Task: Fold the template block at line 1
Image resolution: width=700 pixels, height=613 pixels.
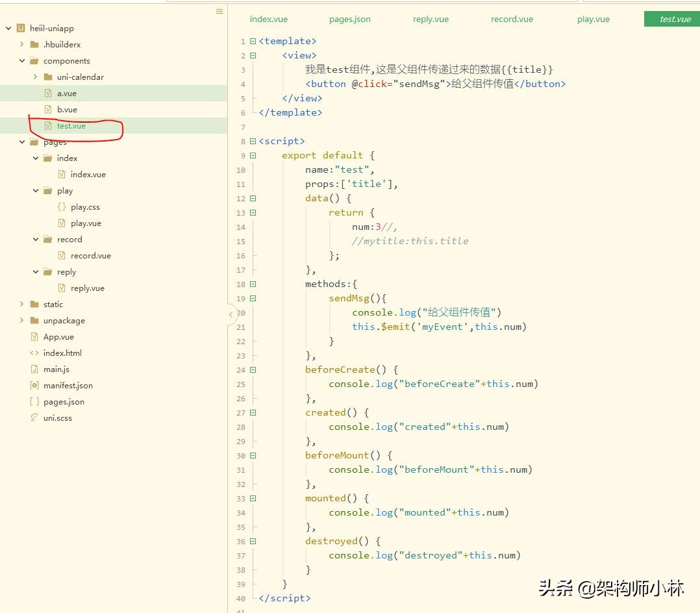Action: tap(253, 42)
